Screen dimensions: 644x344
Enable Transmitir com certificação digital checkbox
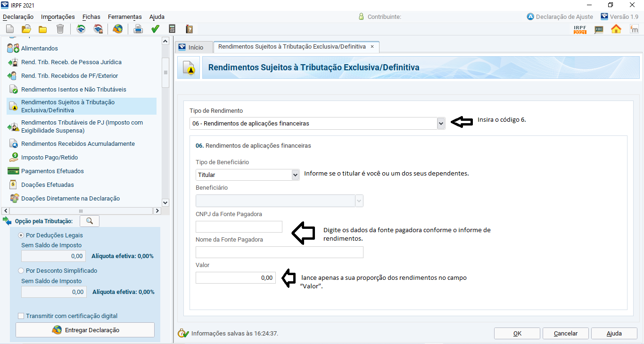pos(21,316)
